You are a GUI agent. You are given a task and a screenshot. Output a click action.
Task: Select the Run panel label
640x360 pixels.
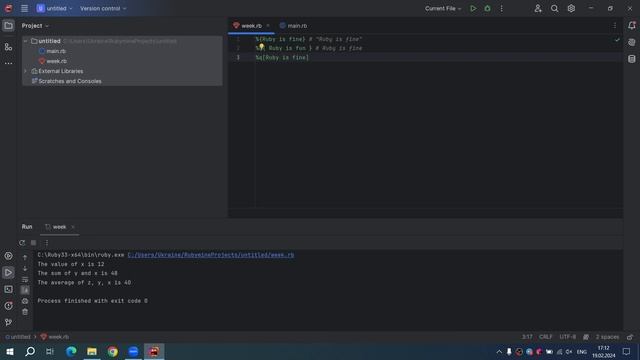27,227
